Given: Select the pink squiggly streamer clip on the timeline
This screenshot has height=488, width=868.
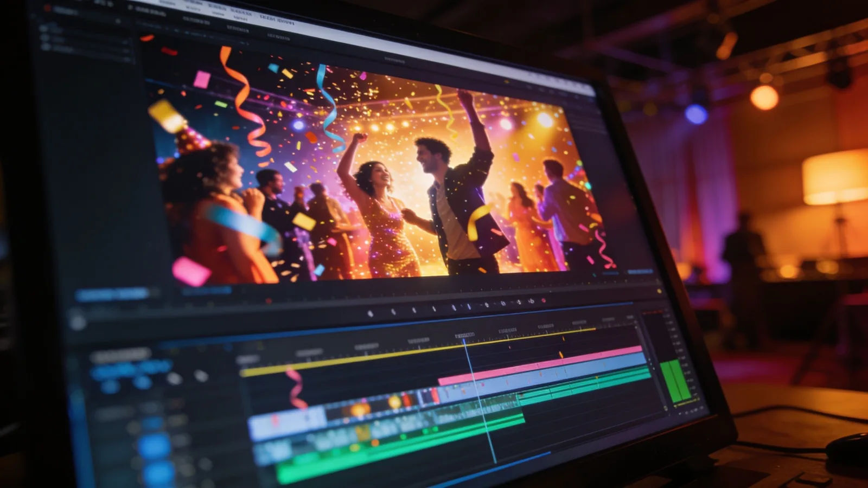Looking at the screenshot, I should [x=296, y=388].
